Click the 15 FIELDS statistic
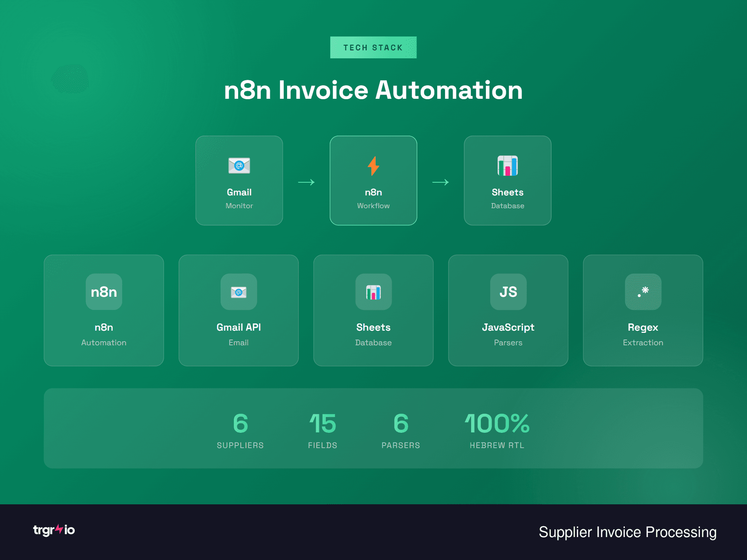This screenshot has width=747, height=560. [322, 432]
